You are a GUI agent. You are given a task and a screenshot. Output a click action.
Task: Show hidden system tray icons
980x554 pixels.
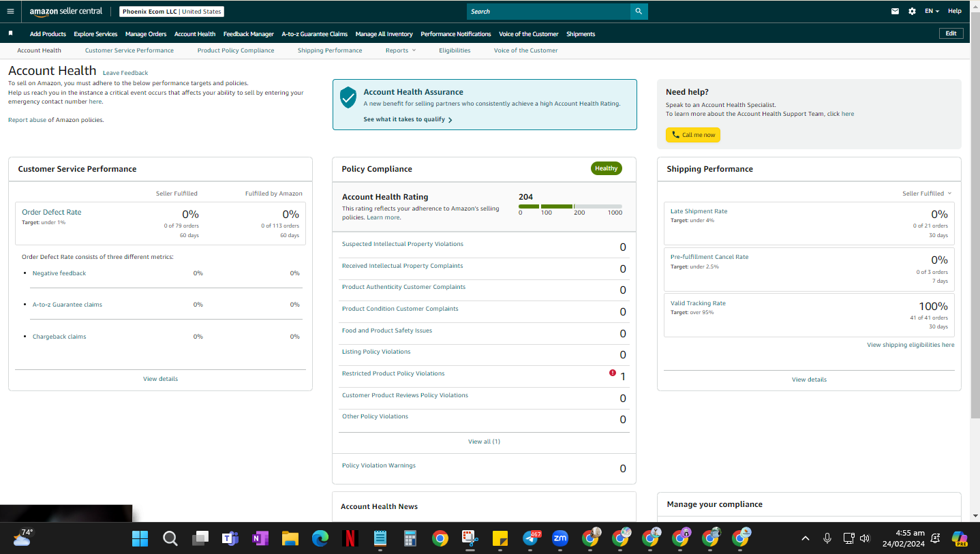click(x=806, y=538)
